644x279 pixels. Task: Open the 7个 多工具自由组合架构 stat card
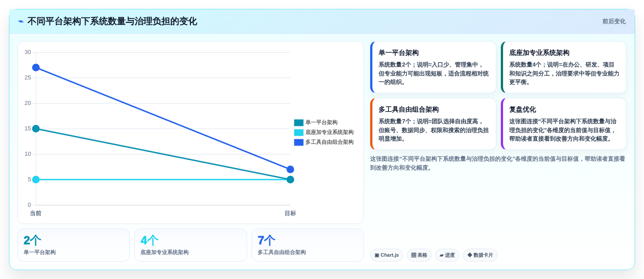coord(308,245)
